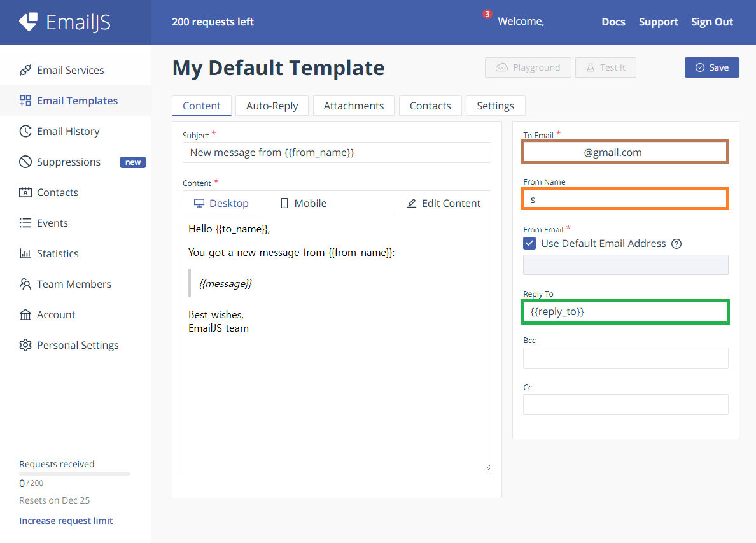Screen dimensions: 756x543
Task: Click the disabled From Email address field
Action: pyautogui.click(x=626, y=265)
